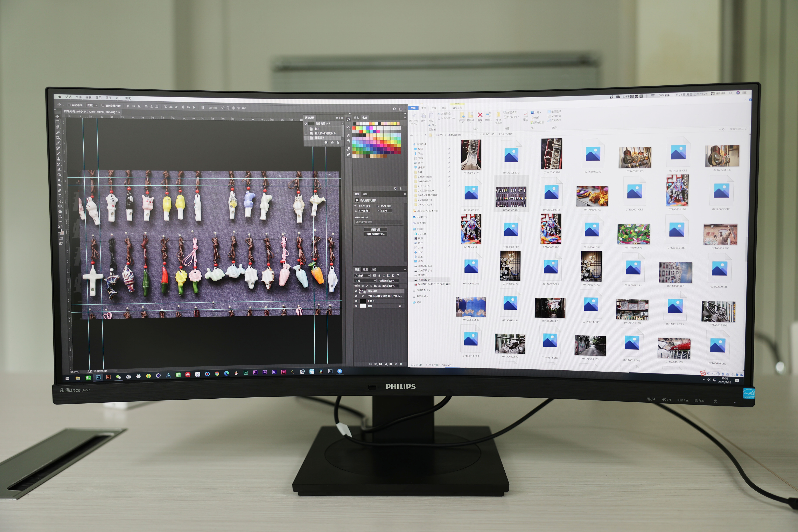
Task: Hide the 071A0599 layer visibility eye
Action: click(x=356, y=291)
